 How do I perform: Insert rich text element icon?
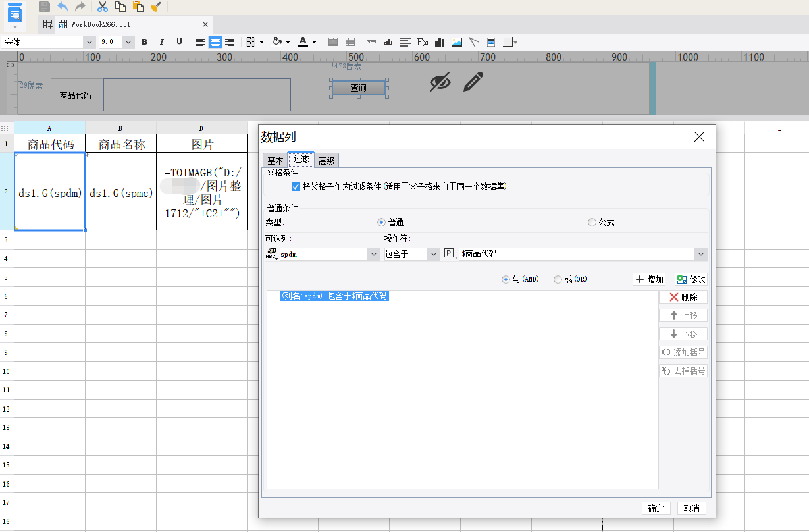[x=405, y=42]
